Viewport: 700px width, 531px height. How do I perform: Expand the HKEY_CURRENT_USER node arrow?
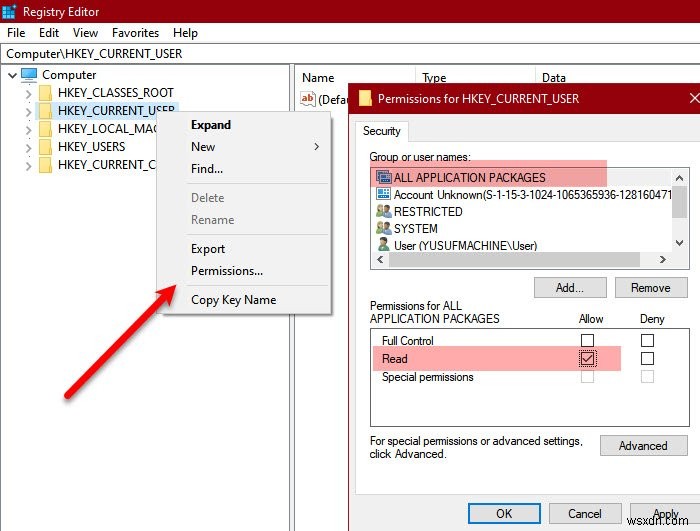tap(29, 111)
